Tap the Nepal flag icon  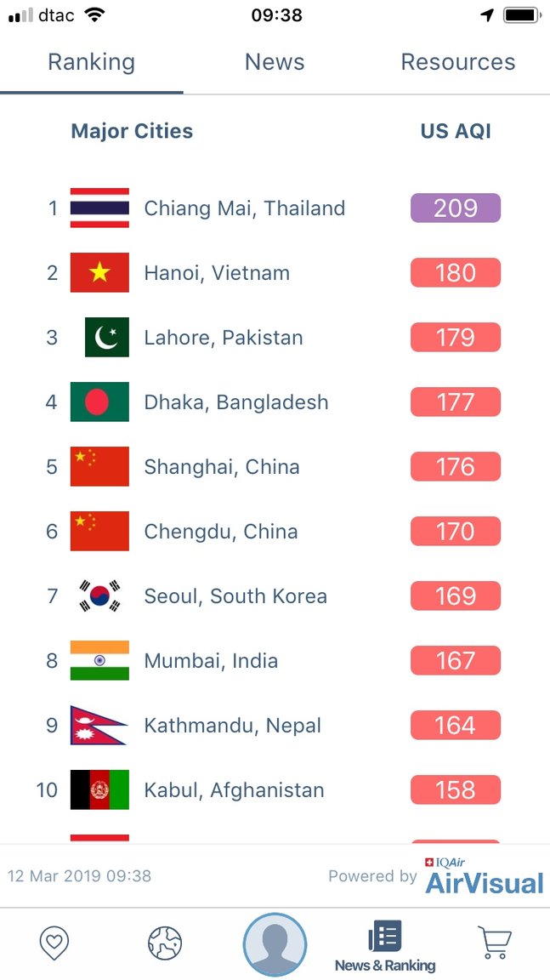click(x=98, y=725)
